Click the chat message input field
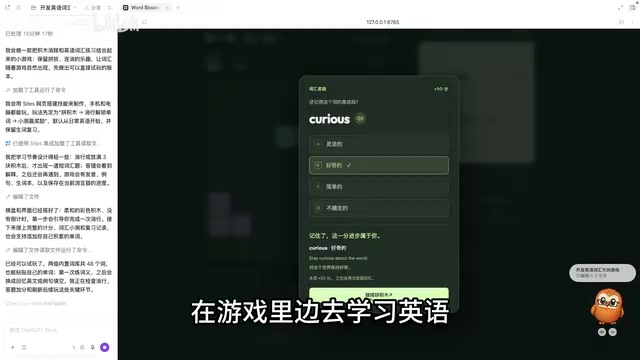 click(59, 330)
